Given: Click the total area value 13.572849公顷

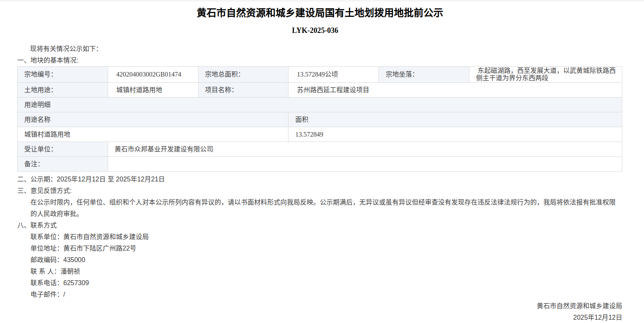Looking at the screenshot, I should [x=317, y=74].
